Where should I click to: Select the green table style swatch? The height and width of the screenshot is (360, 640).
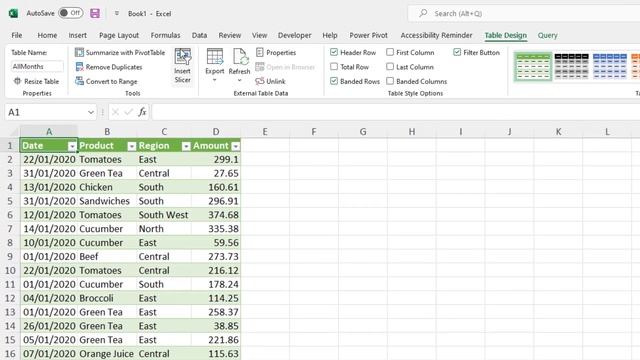click(533, 66)
